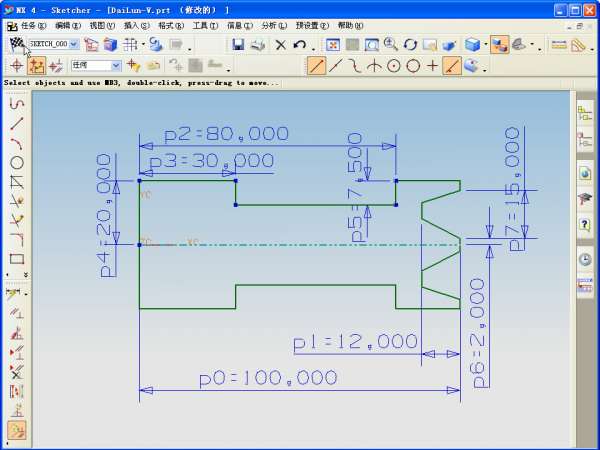Toggle the shaded display mode button
The image size is (600, 450).
pyautogui.click(x=499, y=45)
